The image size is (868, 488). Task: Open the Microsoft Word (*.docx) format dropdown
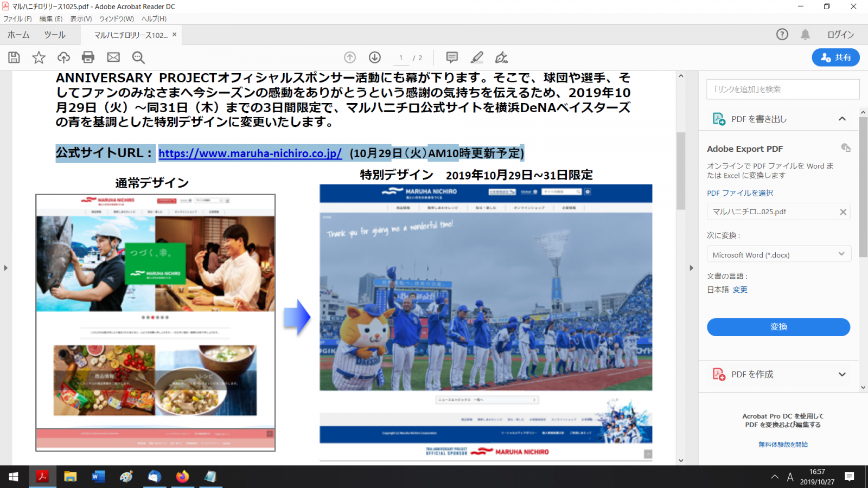(x=778, y=254)
